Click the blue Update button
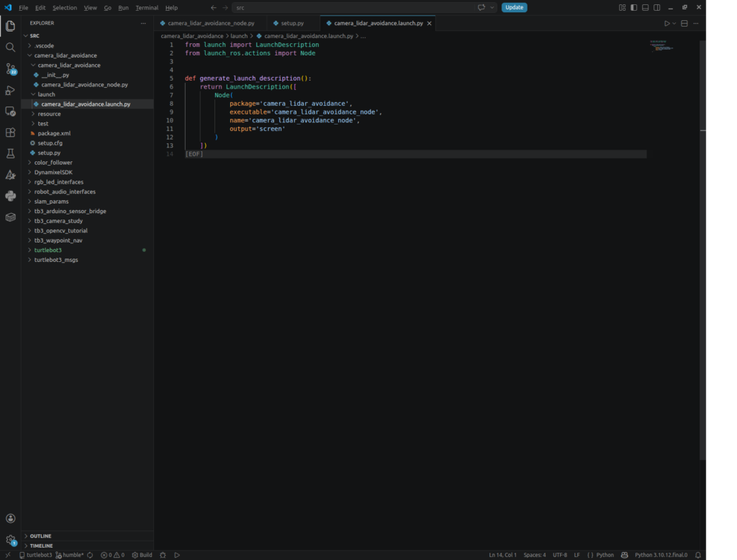The height and width of the screenshot is (560, 737). pos(514,7)
